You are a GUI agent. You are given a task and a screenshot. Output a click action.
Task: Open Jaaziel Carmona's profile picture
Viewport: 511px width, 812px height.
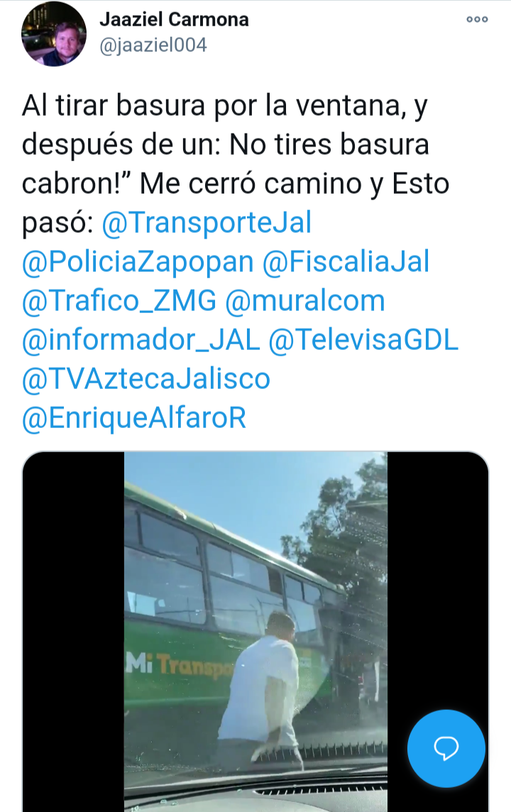(54, 33)
